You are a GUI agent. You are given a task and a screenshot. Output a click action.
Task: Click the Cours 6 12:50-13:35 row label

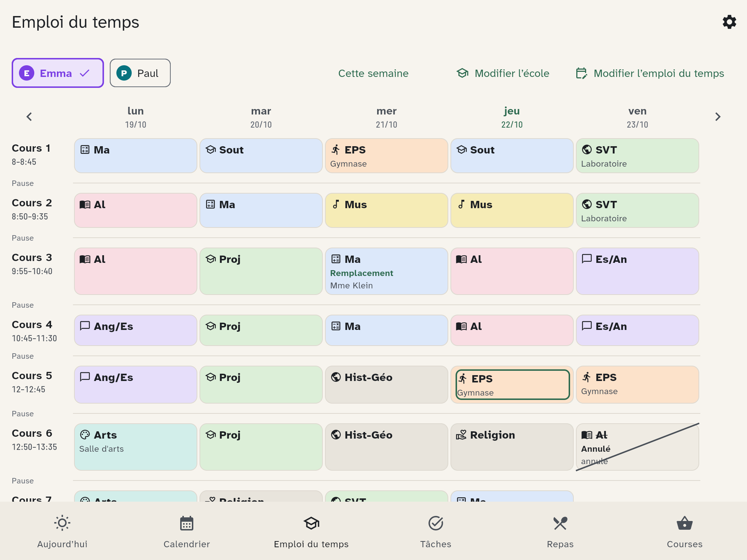[34, 440]
